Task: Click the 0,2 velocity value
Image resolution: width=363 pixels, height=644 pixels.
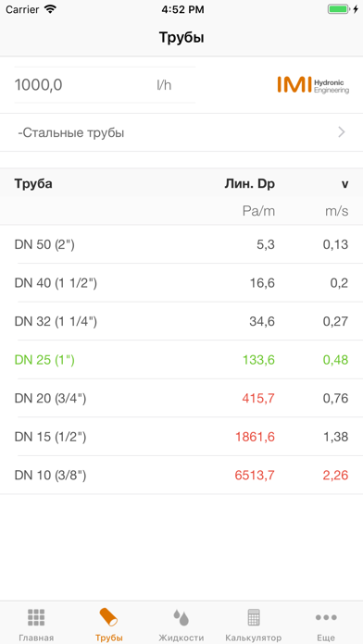Action: 339,283
